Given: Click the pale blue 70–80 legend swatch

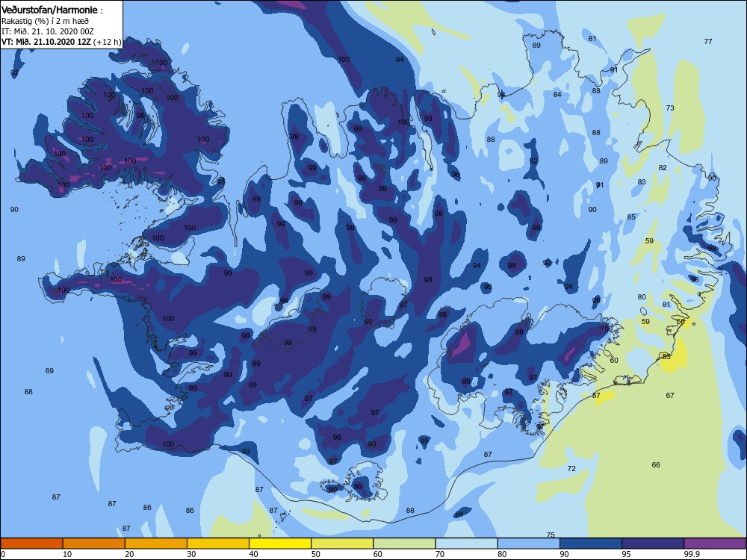Looking at the screenshot, I should pyautogui.click(x=466, y=544).
